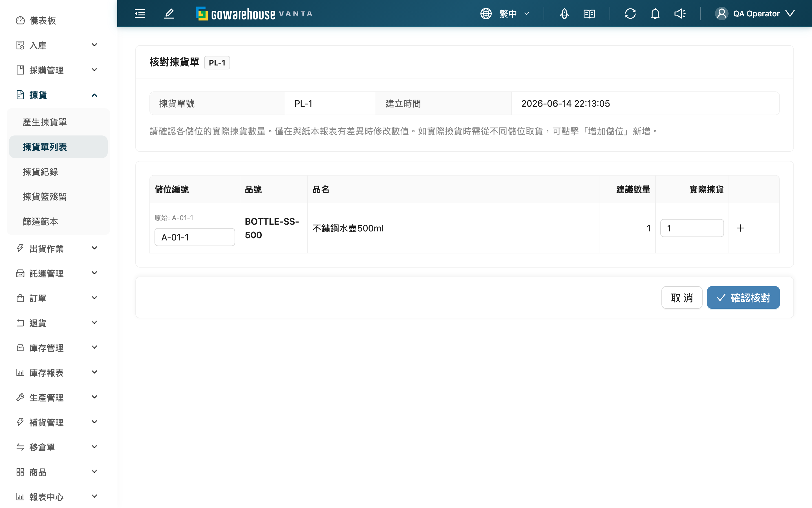Go to 產生揀貨單 submenu item
The width and height of the screenshot is (812, 508).
[58, 122]
